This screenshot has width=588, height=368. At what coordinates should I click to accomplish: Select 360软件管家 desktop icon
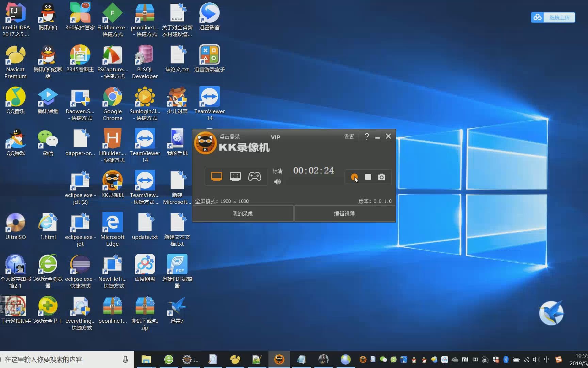[x=80, y=16]
